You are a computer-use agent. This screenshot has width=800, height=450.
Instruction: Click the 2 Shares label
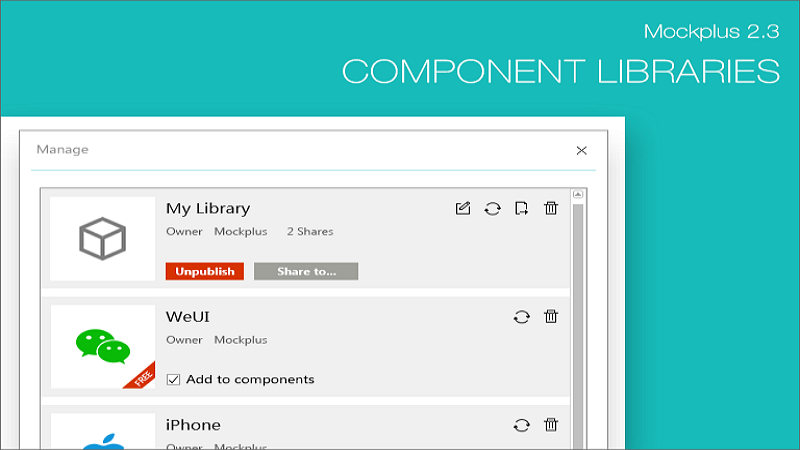(310, 231)
